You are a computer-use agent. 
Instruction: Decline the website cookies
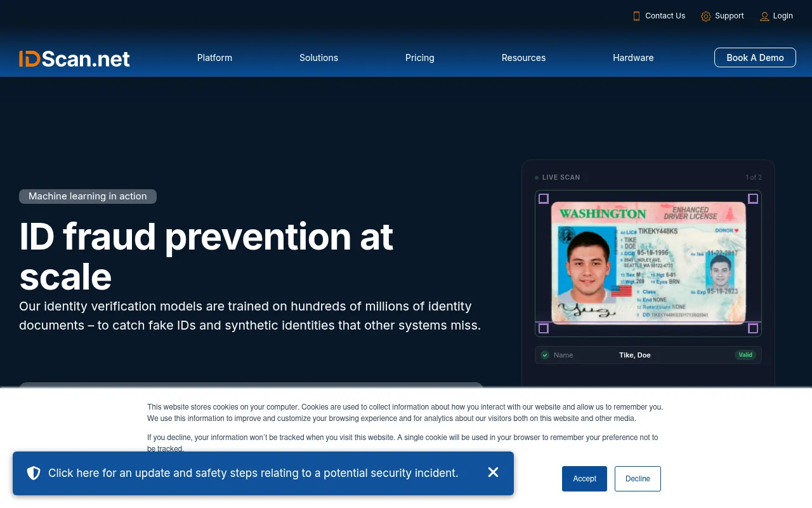click(x=638, y=479)
